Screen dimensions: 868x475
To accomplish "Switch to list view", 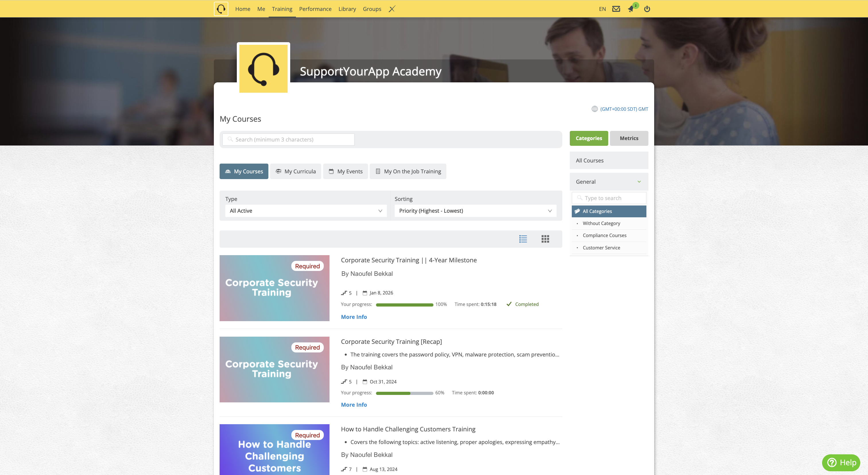I will pyautogui.click(x=523, y=239).
